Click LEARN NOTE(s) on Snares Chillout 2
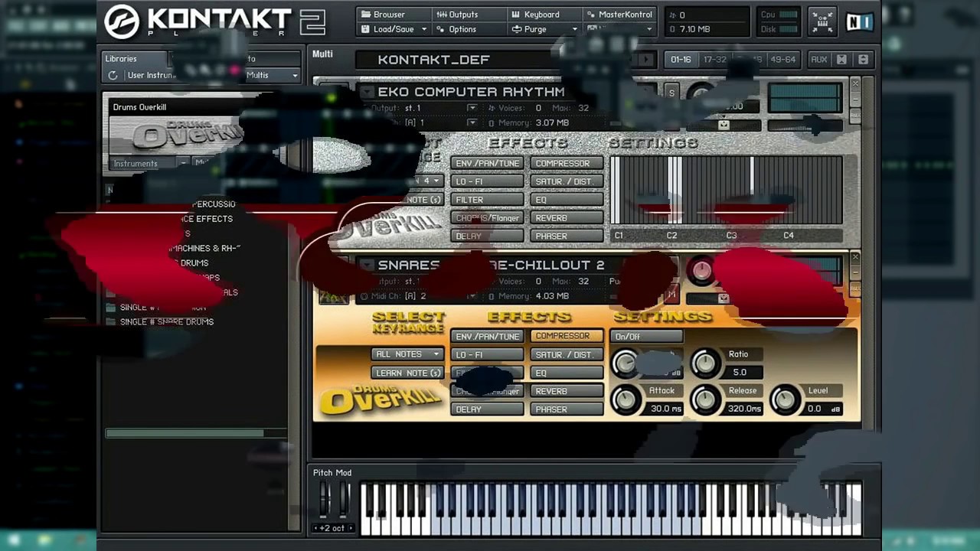Screen dimensions: 980x551 click(408, 373)
